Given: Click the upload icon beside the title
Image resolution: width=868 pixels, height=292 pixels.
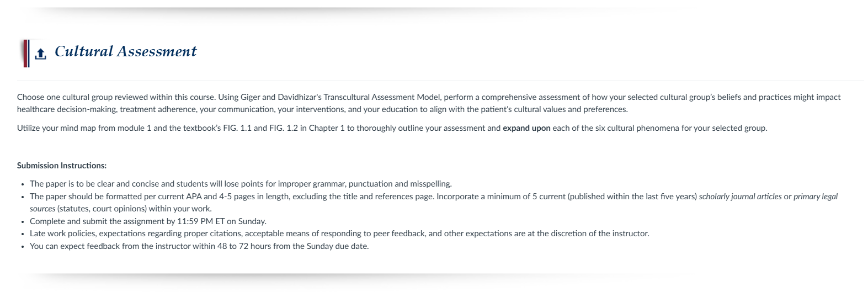Looking at the screenshot, I should (x=40, y=54).
